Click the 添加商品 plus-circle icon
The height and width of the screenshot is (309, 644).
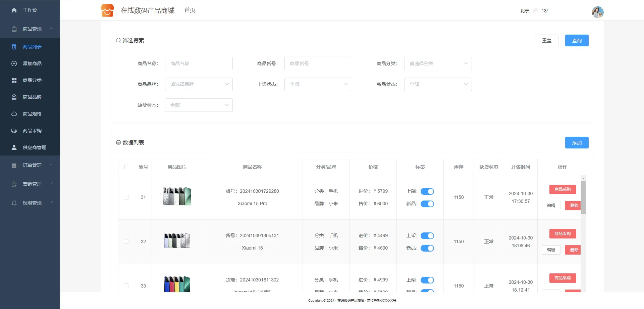(14, 63)
